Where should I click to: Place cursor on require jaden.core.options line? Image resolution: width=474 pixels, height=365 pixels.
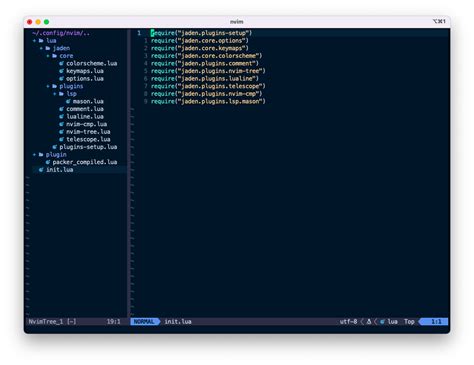click(x=200, y=41)
